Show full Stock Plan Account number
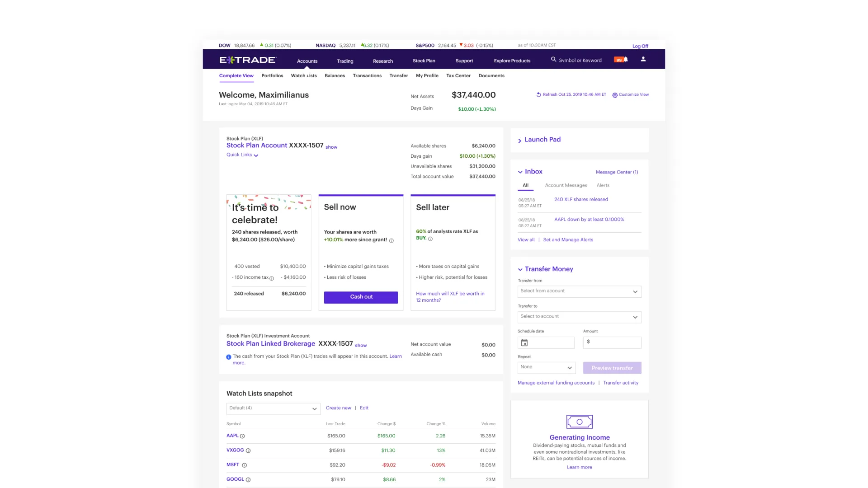 331,147
